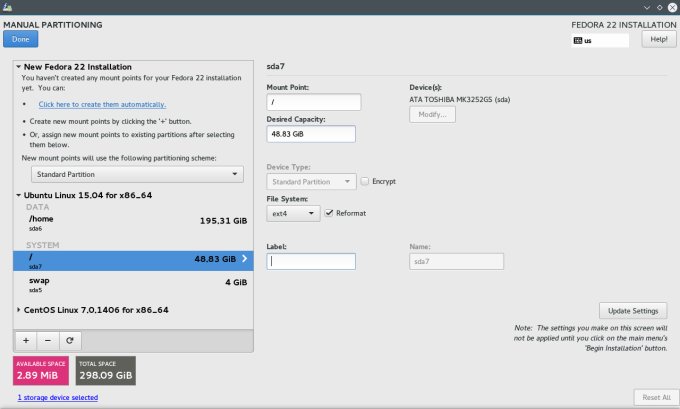Click the reload storage configuration icon
This screenshot has width=680, height=409.
click(70, 340)
